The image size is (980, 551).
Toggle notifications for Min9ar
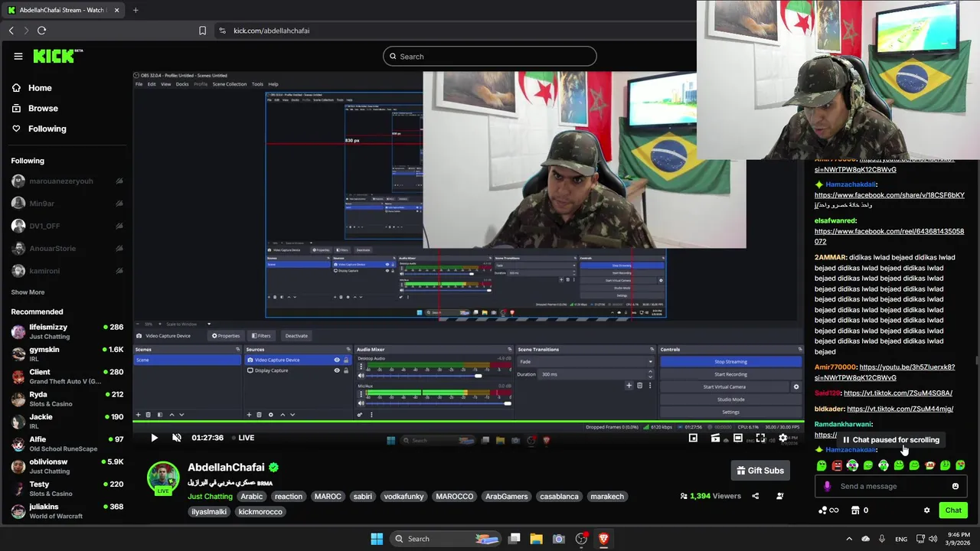[119, 204]
